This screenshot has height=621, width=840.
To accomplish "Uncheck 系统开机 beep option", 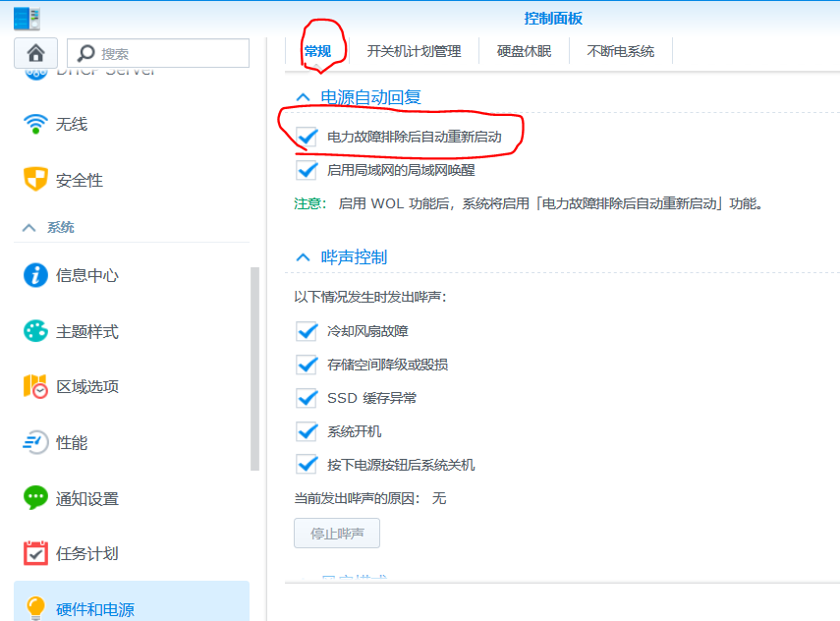I will click(307, 431).
